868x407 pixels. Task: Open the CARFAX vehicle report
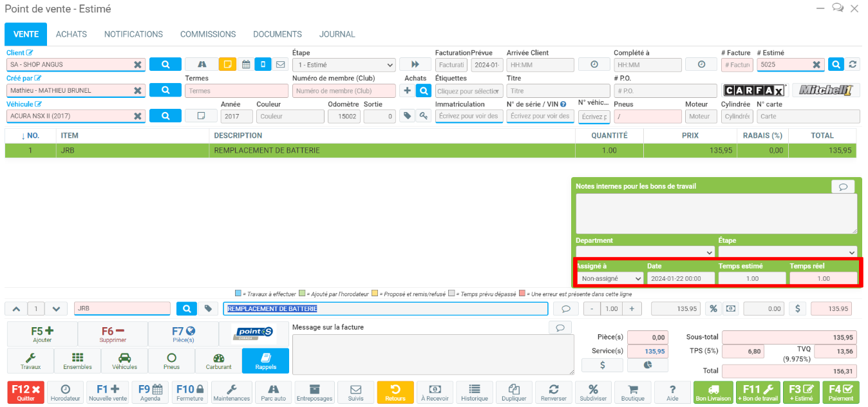point(754,90)
